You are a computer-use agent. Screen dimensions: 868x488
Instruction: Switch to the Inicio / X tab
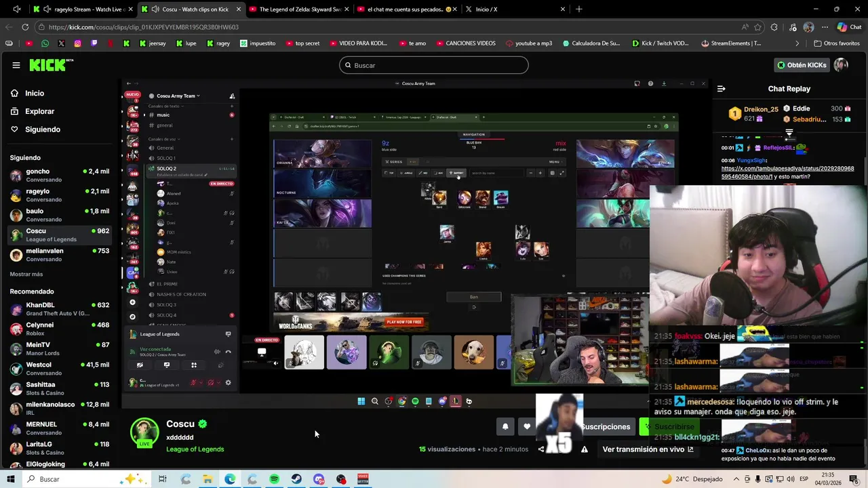[x=514, y=9]
